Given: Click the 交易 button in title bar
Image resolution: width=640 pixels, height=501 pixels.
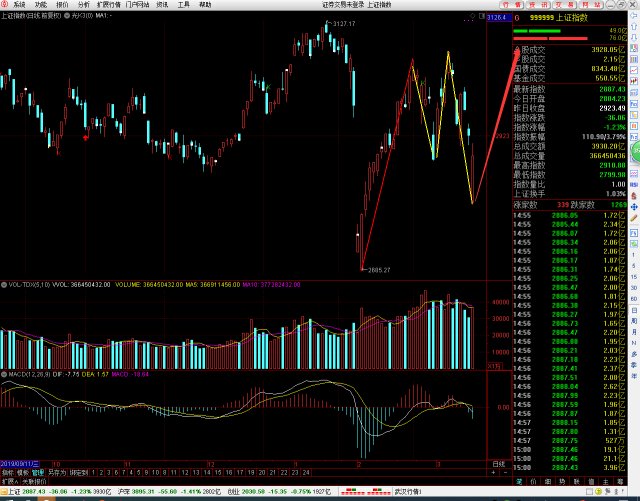Looking at the screenshot, I should click(565, 5).
